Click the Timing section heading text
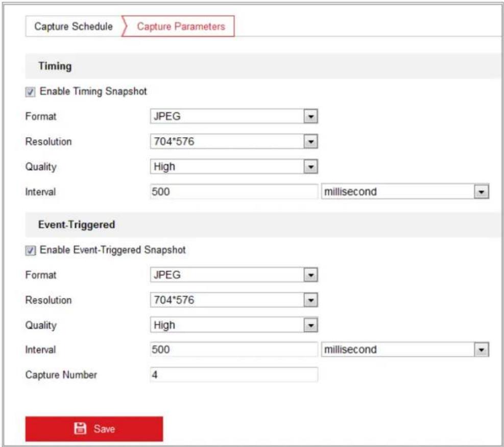 (x=55, y=66)
